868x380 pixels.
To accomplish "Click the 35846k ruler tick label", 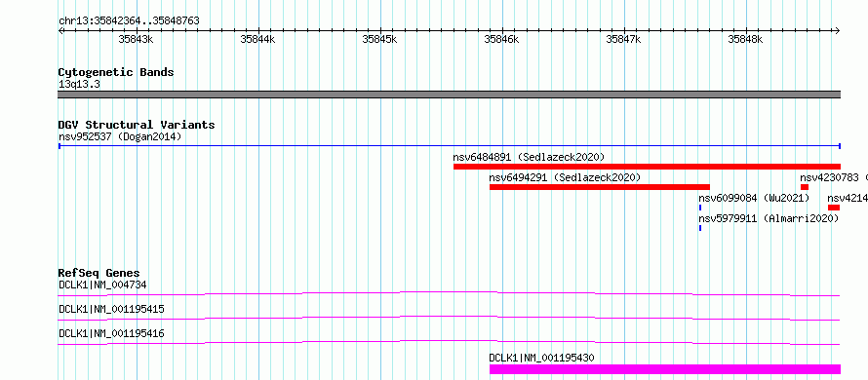I will 501,39.
